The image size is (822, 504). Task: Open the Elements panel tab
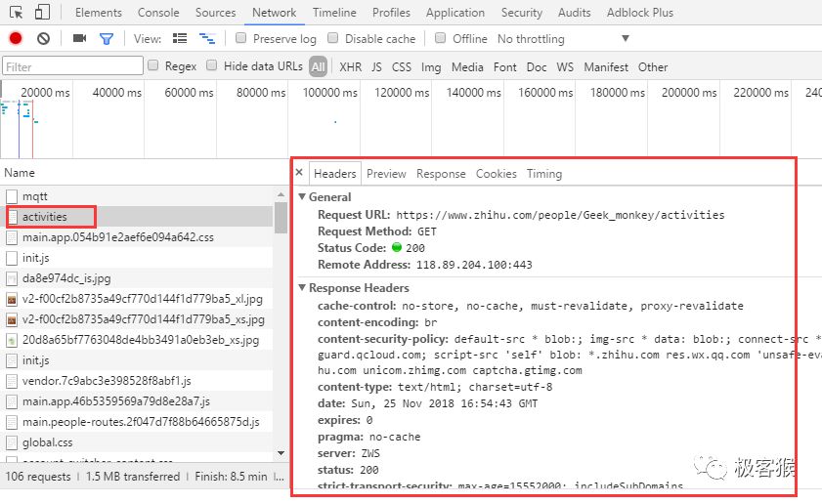pyautogui.click(x=99, y=13)
